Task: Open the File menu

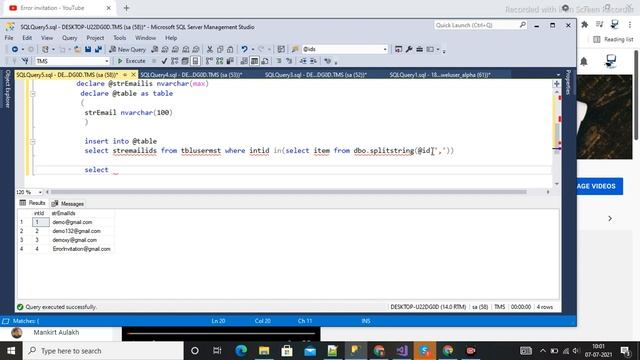Action: coord(9,38)
